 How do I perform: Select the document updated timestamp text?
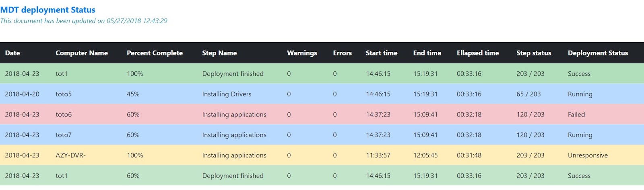[84, 21]
